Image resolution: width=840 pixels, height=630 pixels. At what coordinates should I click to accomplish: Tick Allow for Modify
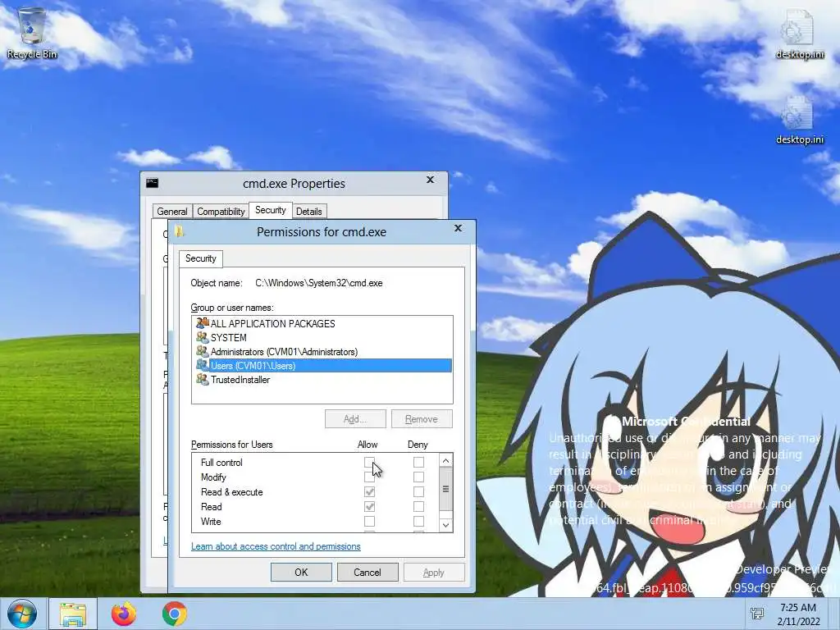point(369,477)
